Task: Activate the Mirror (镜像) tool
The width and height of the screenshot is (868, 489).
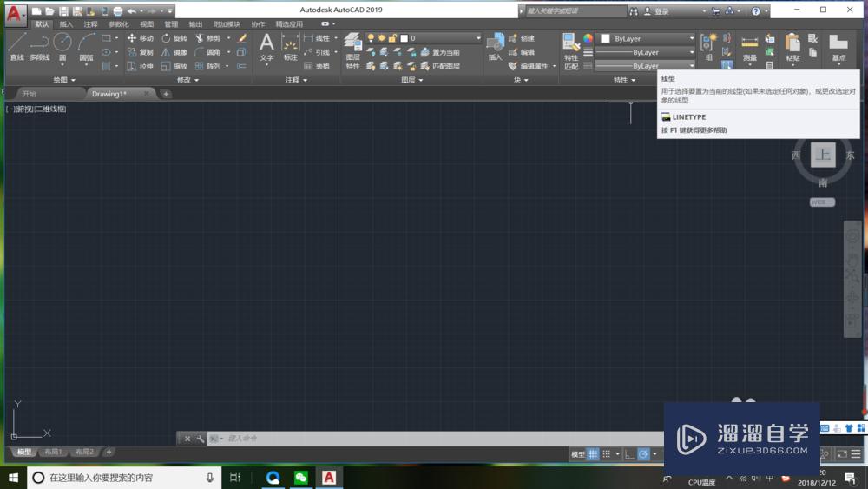Action: click(x=174, y=52)
